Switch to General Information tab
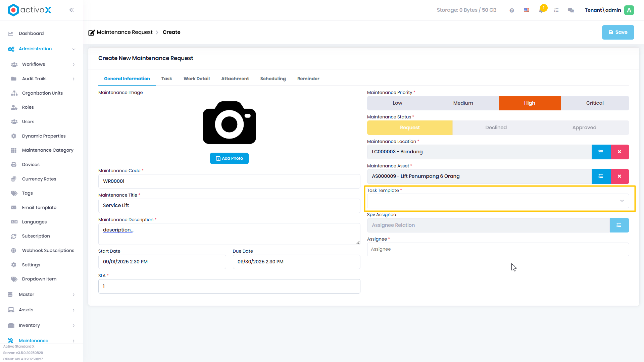The image size is (644, 362). (127, 79)
